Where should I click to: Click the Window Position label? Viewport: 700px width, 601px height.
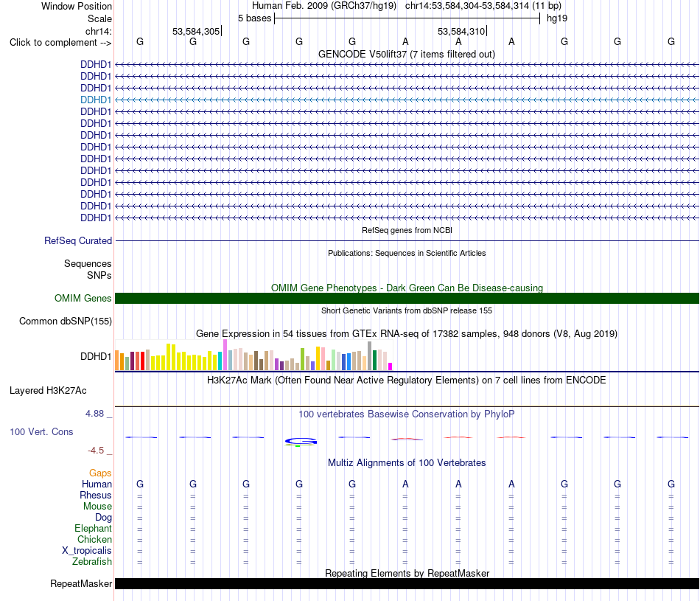(77, 6)
